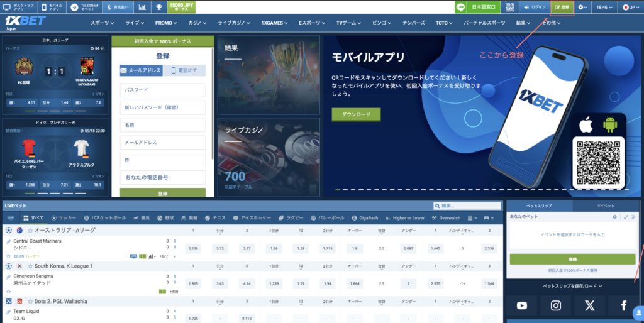644x323 pixels.
Task: Pin the Central Coast Mariners match
Action: [x=8, y=242]
